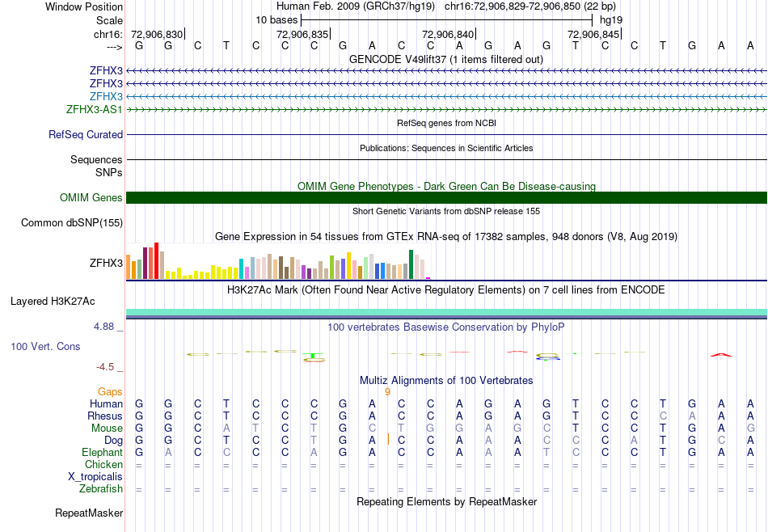Click the SNPs track label
Image resolution: width=768 pixels, height=532 pixels.
point(109,172)
